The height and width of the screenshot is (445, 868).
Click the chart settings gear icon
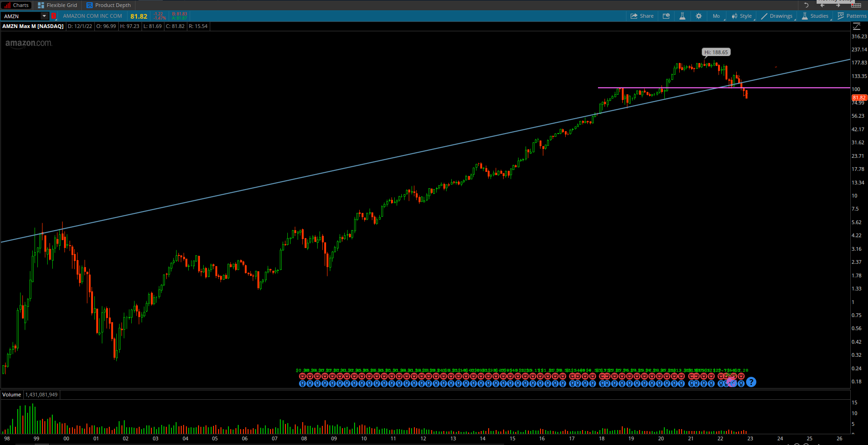click(x=698, y=16)
